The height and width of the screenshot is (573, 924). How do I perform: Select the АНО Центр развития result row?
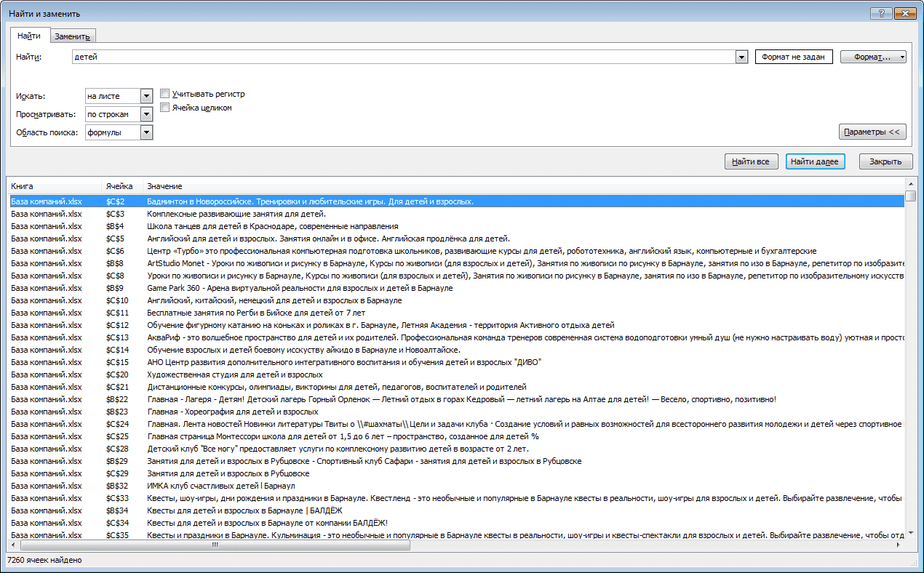(456, 362)
